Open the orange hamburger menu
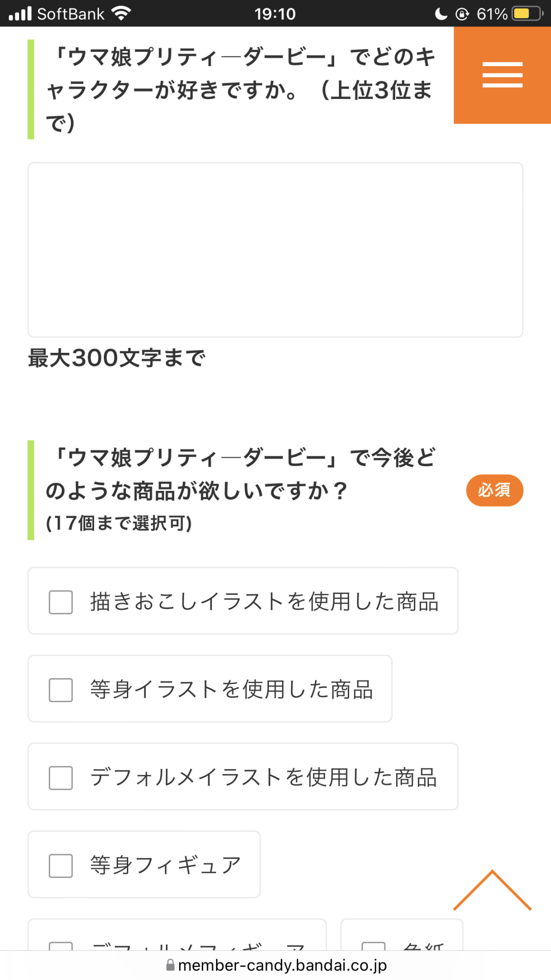The image size is (551, 980). pos(502,75)
